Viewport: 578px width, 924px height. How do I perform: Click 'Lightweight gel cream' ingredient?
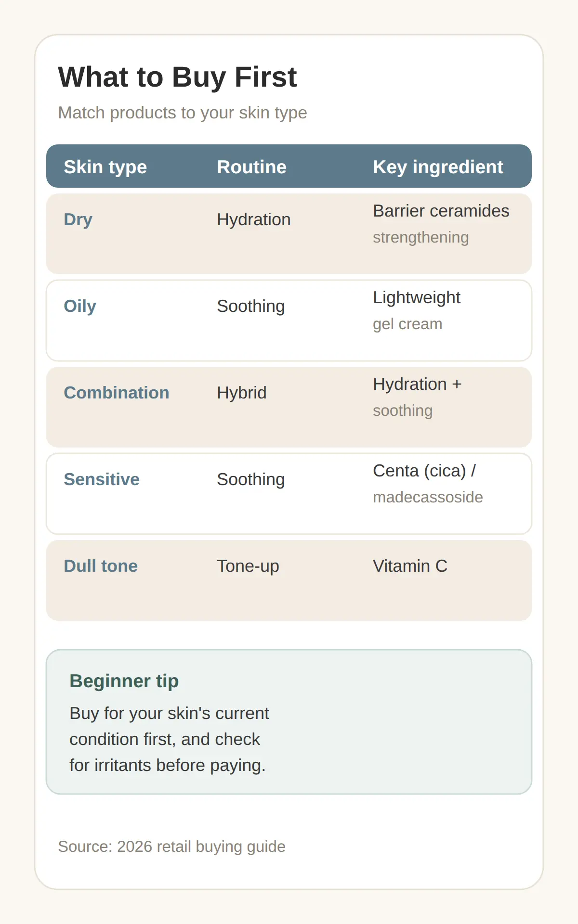point(417,310)
